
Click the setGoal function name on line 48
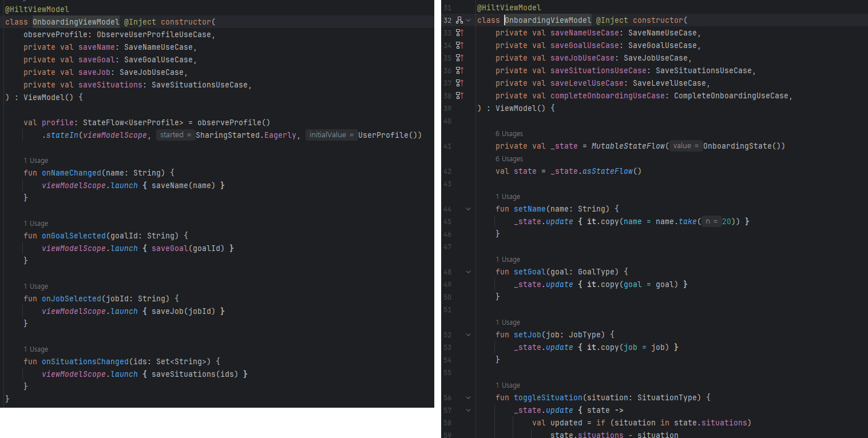pos(529,272)
